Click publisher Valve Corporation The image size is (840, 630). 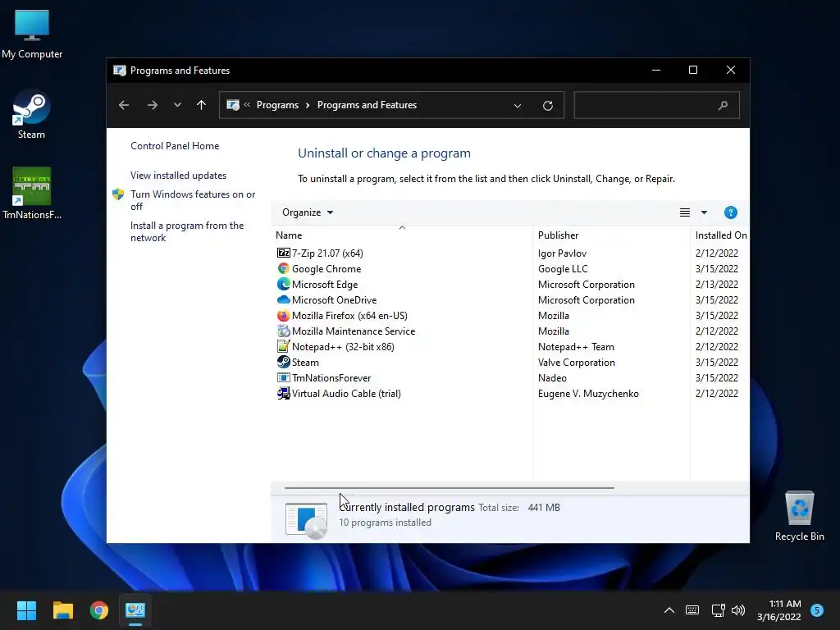pyautogui.click(x=577, y=362)
